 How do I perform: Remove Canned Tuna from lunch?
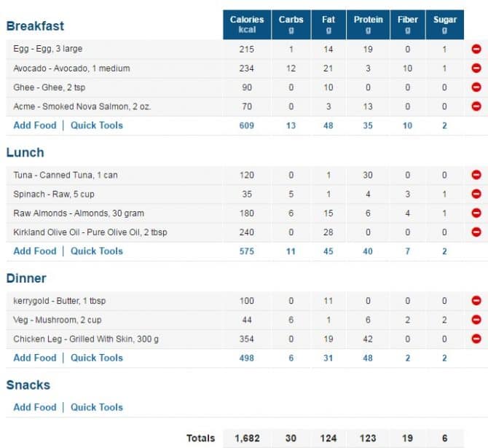[476, 175]
